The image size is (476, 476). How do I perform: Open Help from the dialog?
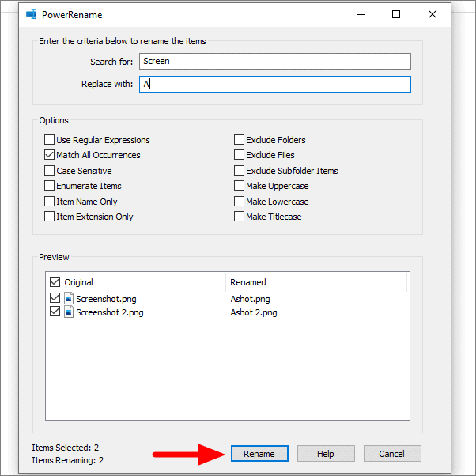tap(326, 454)
